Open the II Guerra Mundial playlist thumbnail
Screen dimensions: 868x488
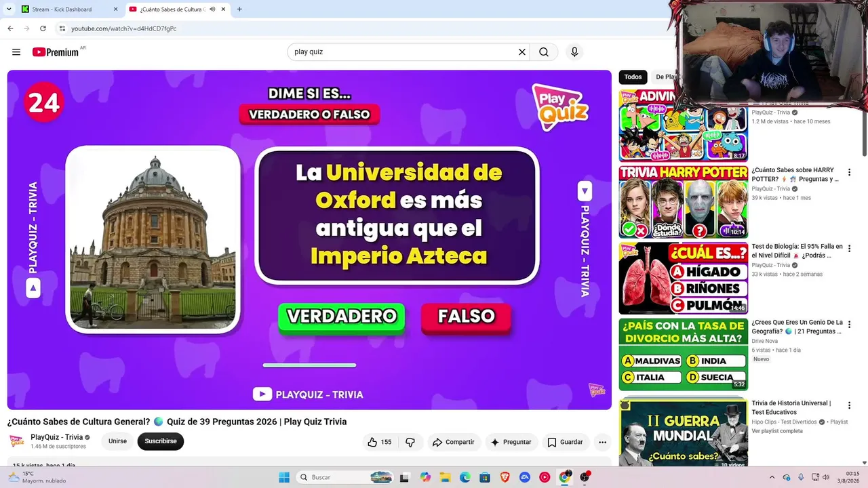684,432
